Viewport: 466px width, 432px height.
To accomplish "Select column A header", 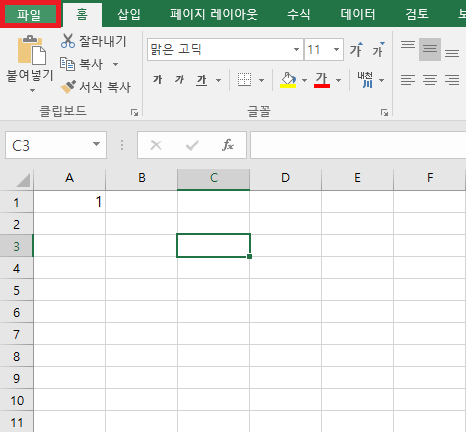I will [x=69, y=178].
